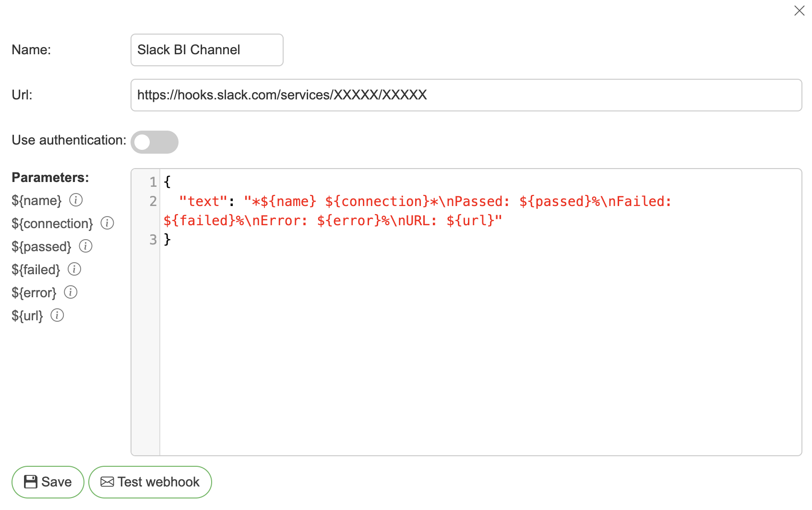Close the webhook dialog
812x510 pixels.
pyautogui.click(x=799, y=11)
